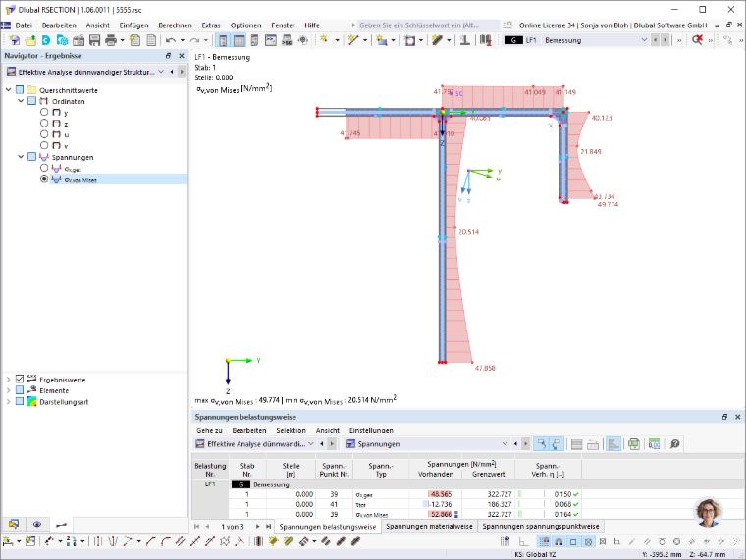Image resolution: width=746 pixels, height=560 pixels.
Task: Select the v ordinate radio button
Action: click(x=44, y=145)
